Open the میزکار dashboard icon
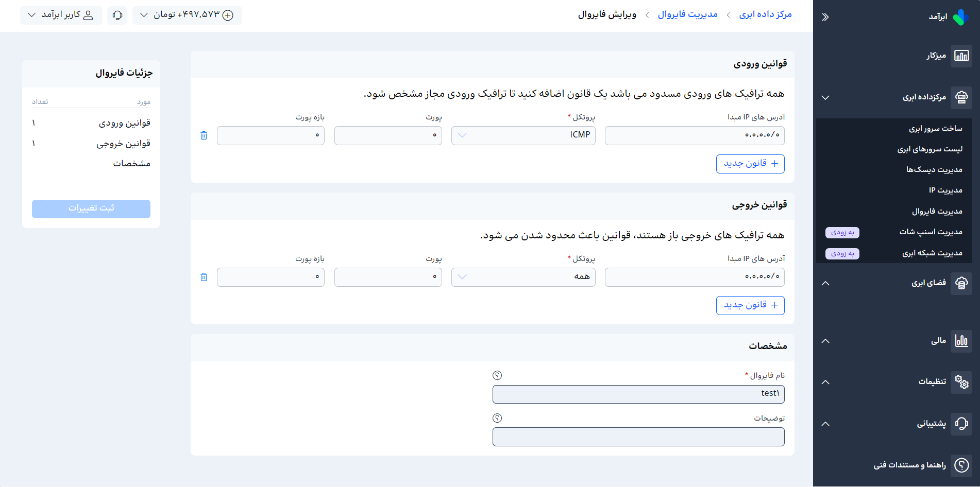The image size is (980, 487). (961, 56)
